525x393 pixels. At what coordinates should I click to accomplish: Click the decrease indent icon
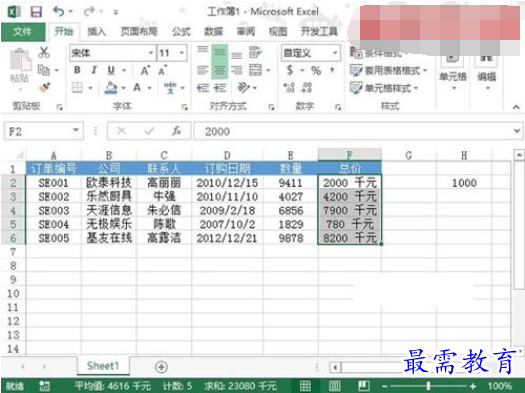pyautogui.click(x=203, y=88)
